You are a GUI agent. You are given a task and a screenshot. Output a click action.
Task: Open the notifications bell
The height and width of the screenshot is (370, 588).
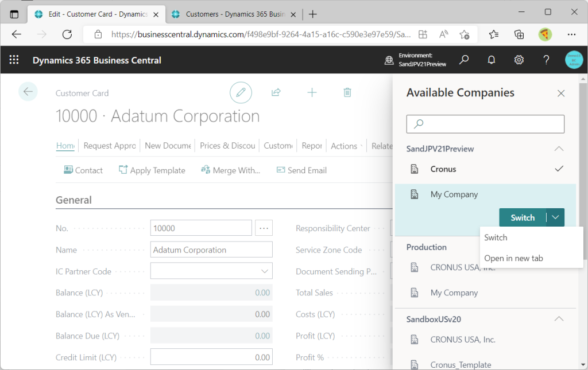[492, 60]
